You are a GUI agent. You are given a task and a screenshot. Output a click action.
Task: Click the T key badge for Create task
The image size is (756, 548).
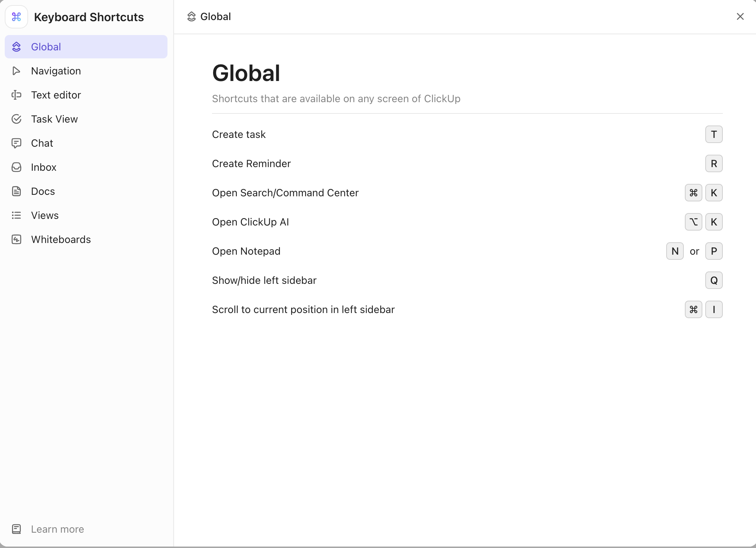[714, 134]
